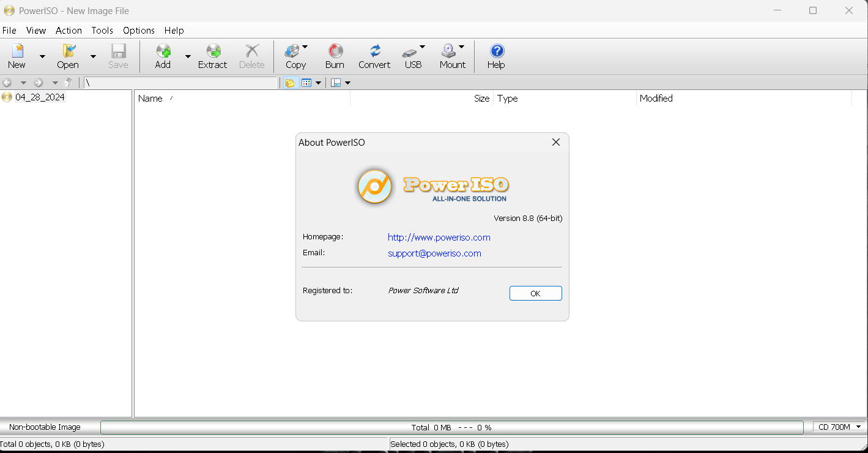The image size is (868, 453).
Task: Open the Forward history dropdown arrow
Action: coord(54,83)
